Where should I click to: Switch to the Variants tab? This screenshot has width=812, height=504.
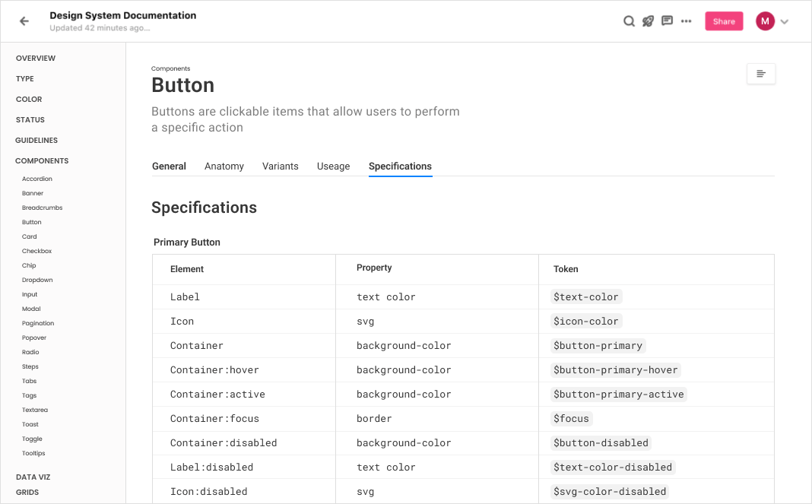tap(280, 166)
